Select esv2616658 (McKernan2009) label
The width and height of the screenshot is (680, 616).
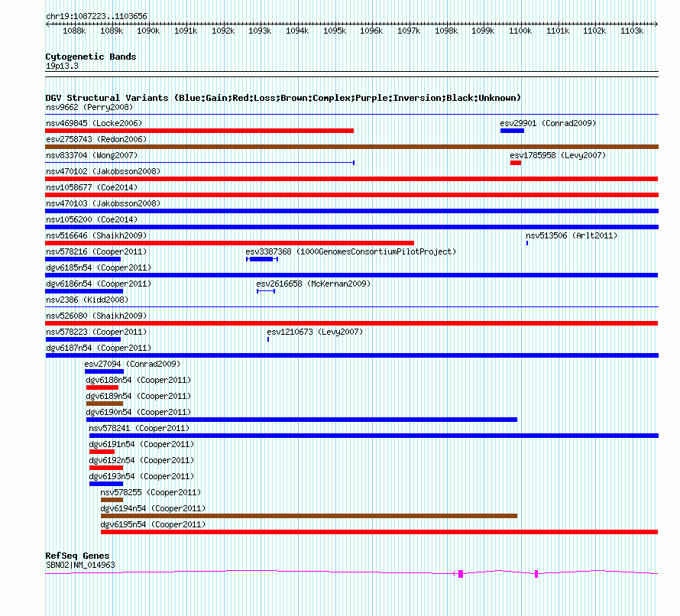pos(313,284)
